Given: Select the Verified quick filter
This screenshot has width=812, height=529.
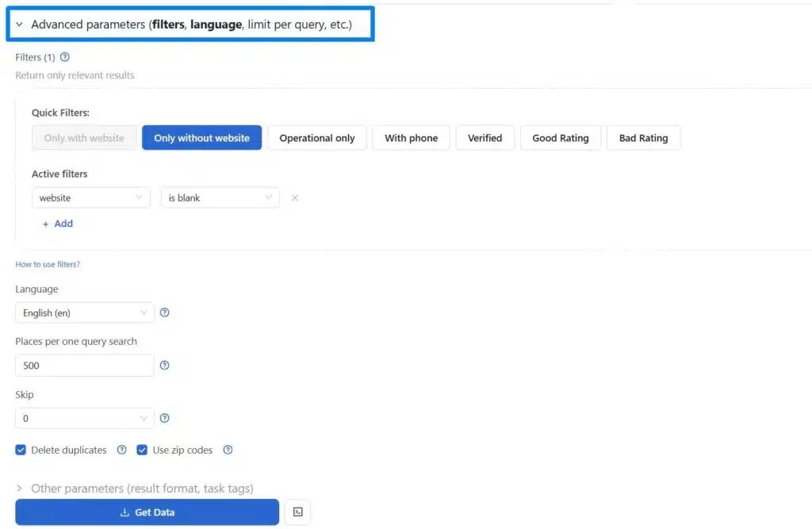Looking at the screenshot, I should pos(485,137).
